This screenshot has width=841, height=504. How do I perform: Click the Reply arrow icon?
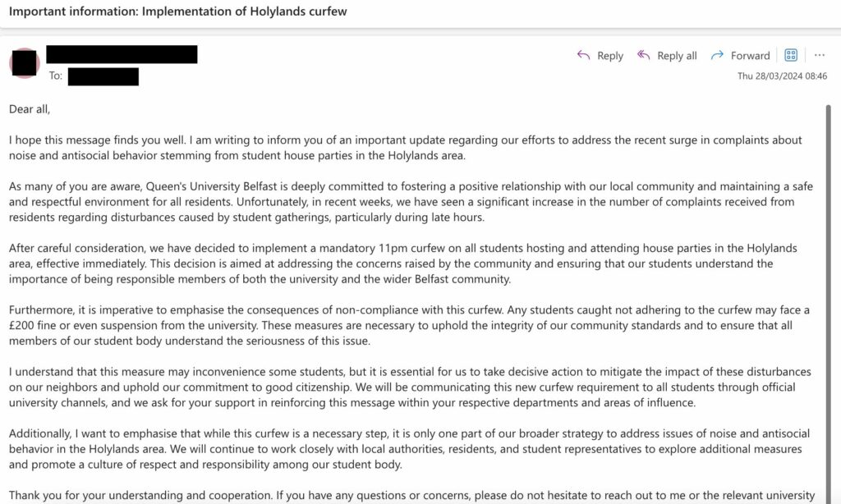click(x=584, y=55)
